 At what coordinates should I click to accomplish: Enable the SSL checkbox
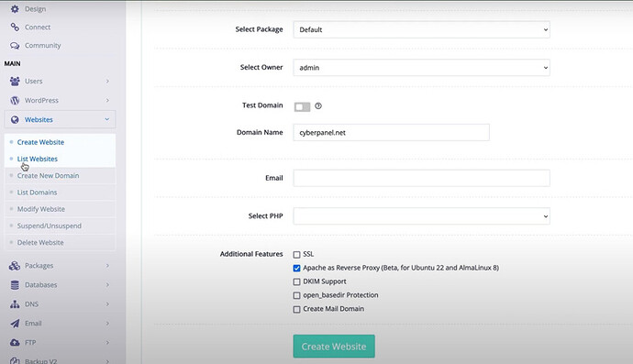pyautogui.click(x=296, y=255)
